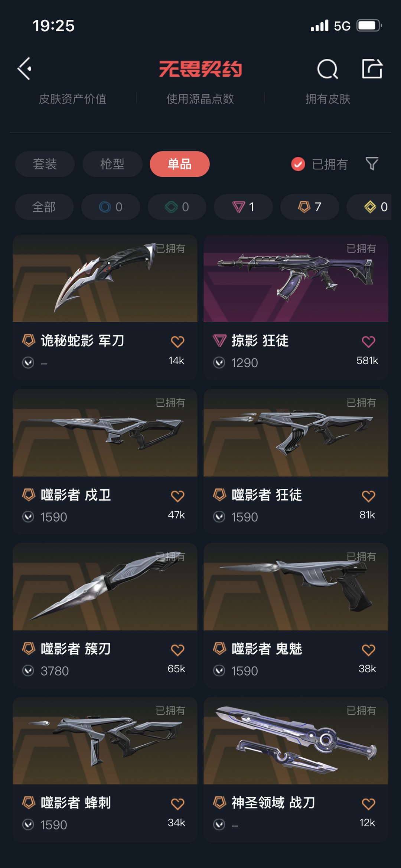This screenshot has width=401, height=868.
Task: Like the 噬影者 簇刃 heart icon
Action: point(177,650)
